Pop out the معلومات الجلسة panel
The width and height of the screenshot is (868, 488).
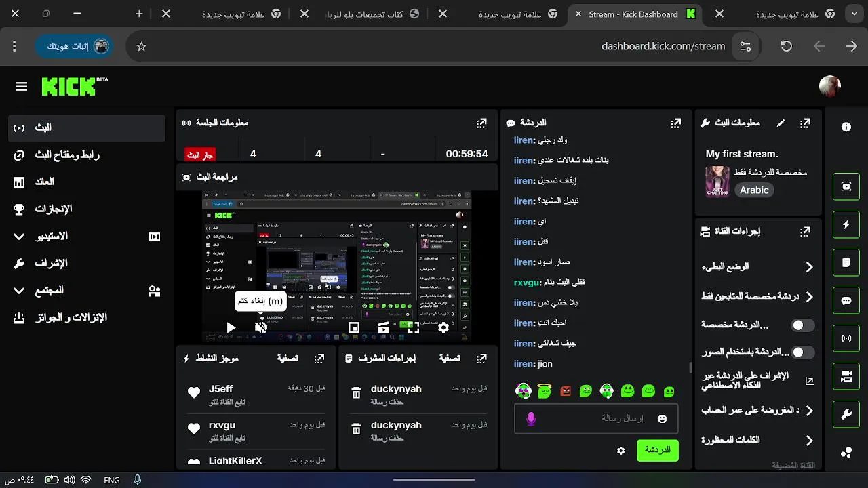coord(481,123)
